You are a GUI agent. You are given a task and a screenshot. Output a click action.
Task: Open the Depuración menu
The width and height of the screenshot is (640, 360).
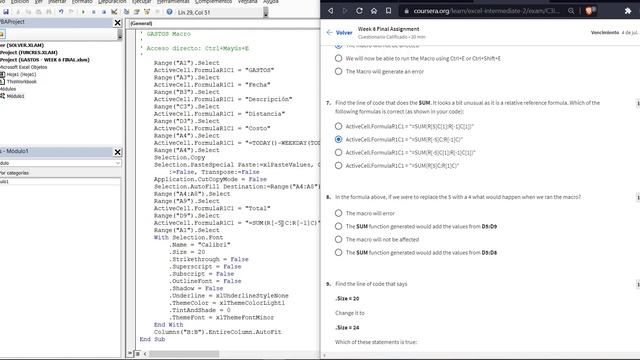coord(112,2)
